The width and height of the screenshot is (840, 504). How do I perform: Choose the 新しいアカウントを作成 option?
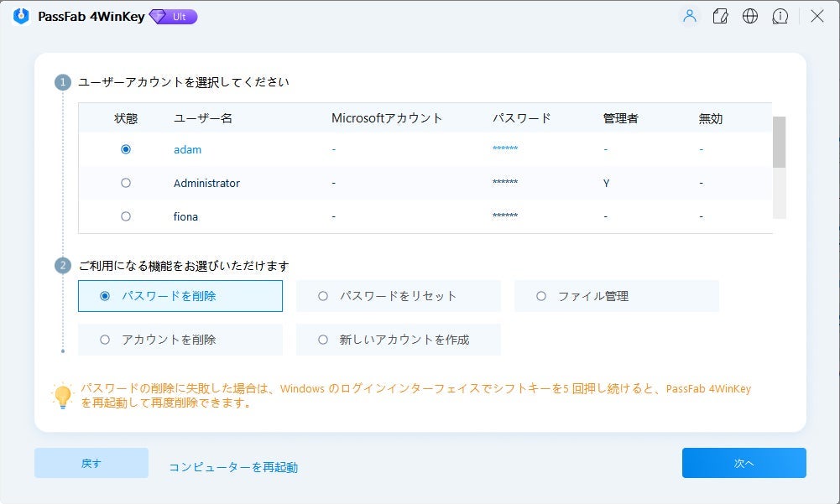coord(323,340)
